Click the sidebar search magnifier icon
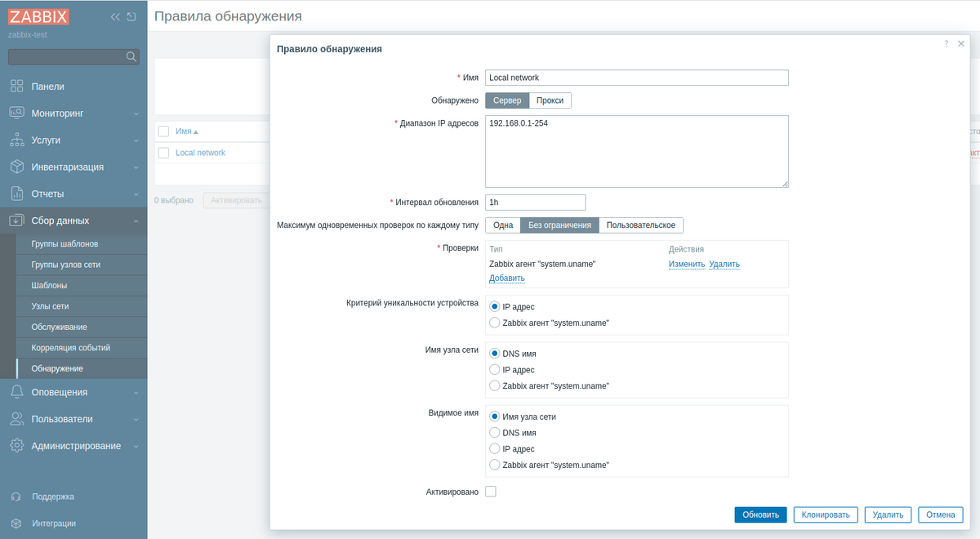 (131, 57)
